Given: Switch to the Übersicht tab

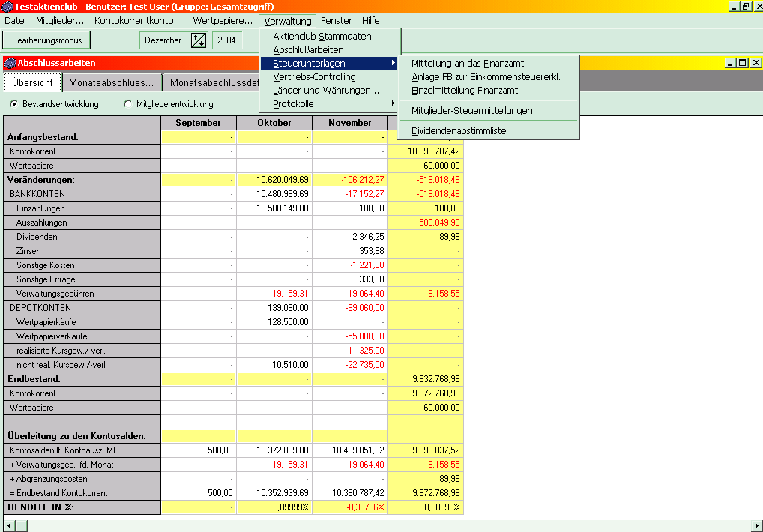Looking at the screenshot, I should 32,82.
